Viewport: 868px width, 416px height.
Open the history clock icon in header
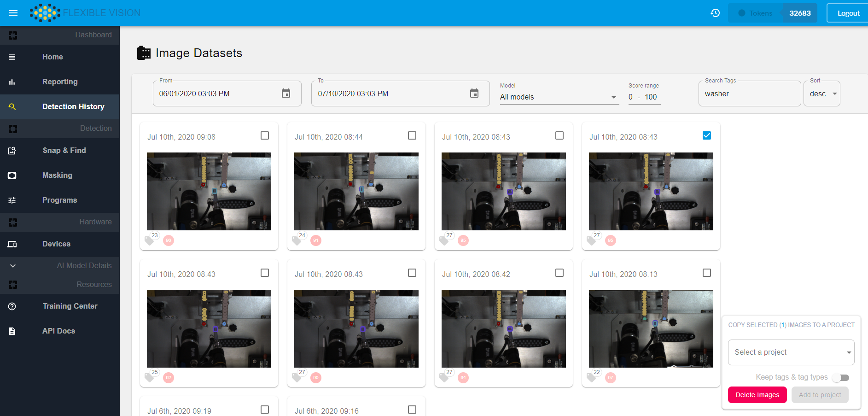coord(715,13)
